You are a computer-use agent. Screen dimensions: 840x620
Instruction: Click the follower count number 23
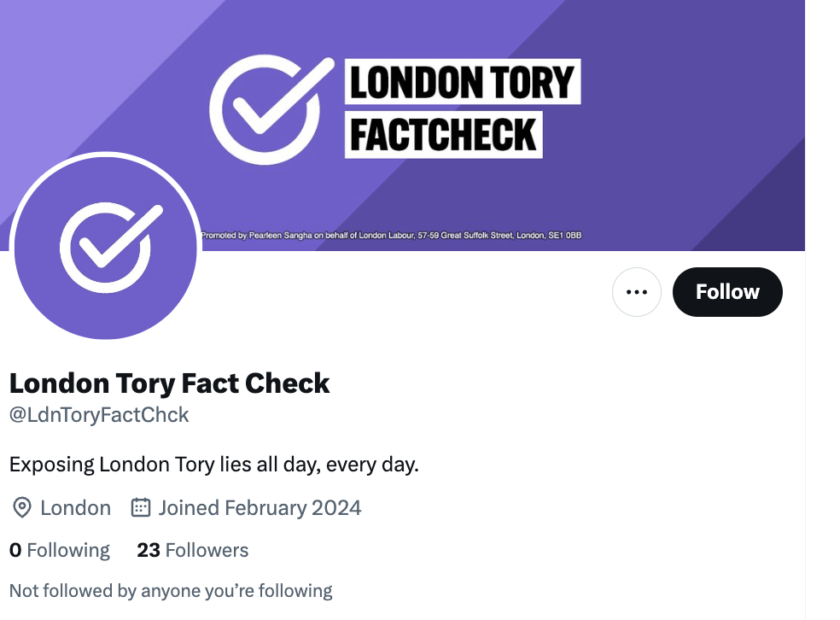point(149,551)
